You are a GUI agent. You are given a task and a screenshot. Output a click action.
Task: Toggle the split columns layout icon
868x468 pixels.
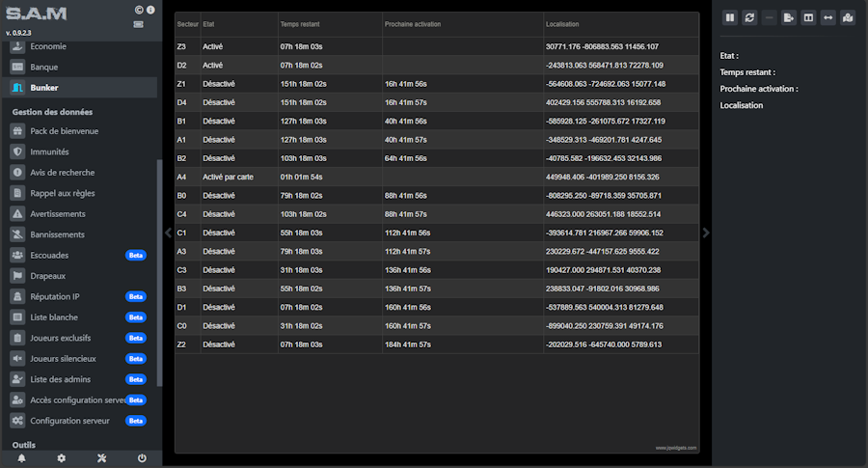pyautogui.click(x=808, y=17)
